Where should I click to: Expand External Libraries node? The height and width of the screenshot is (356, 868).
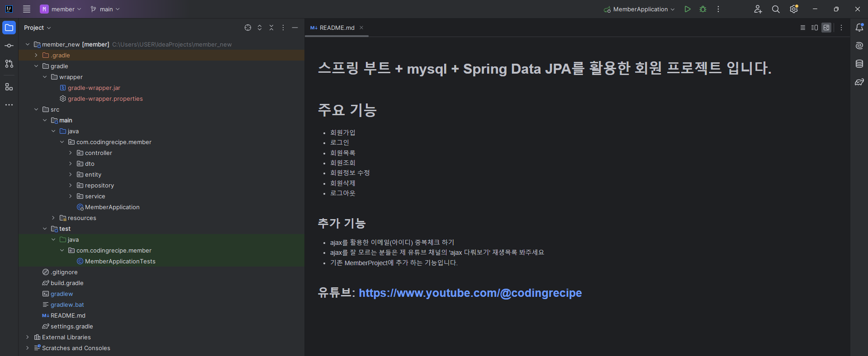point(28,337)
